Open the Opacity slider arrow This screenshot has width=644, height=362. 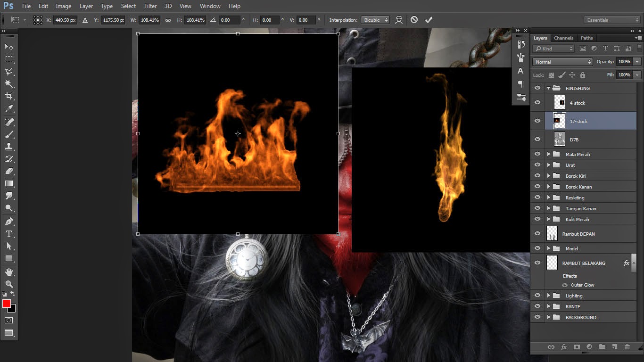(637, 62)
